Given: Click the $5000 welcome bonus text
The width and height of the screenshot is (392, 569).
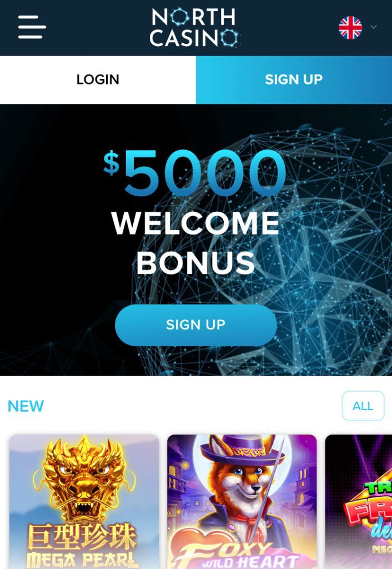Looking at the screenshot, I should [x=195, y=173].
